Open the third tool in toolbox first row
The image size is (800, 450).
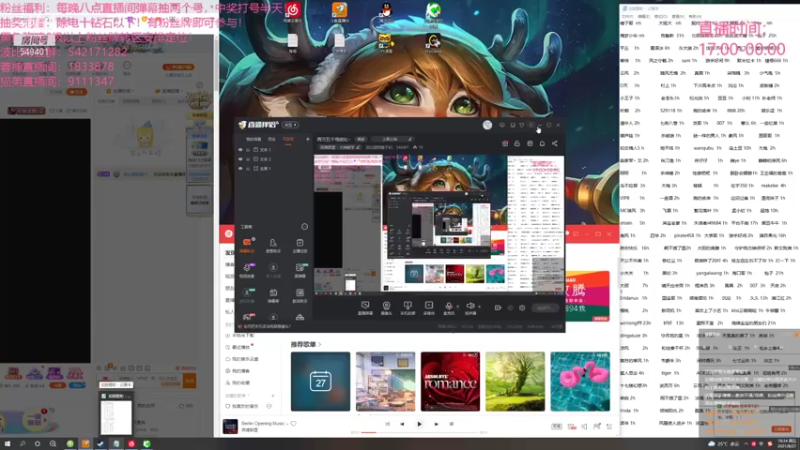(x=299, y=245)
